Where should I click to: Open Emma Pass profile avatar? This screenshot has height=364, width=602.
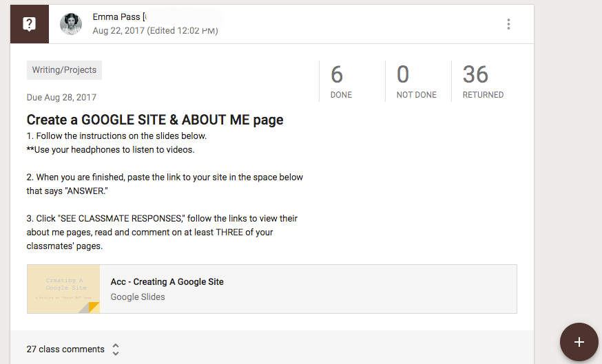[x=71, y=24]
